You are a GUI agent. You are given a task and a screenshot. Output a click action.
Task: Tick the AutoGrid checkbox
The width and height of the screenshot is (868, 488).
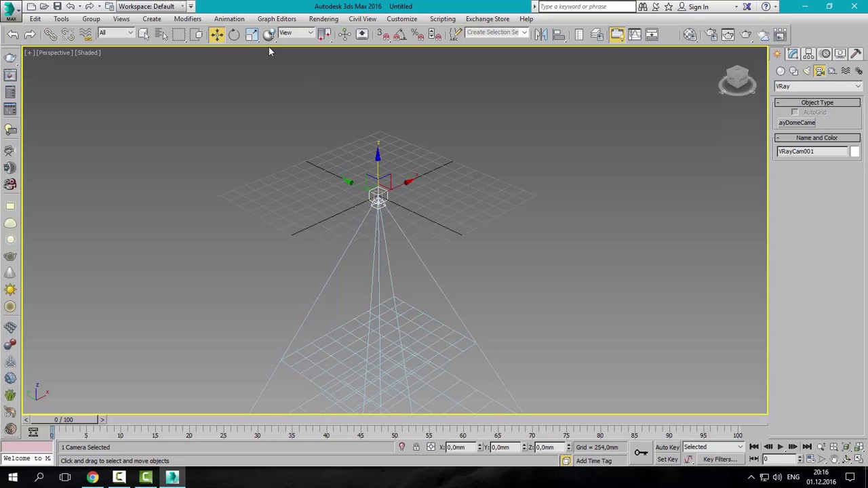pos(795,113)
